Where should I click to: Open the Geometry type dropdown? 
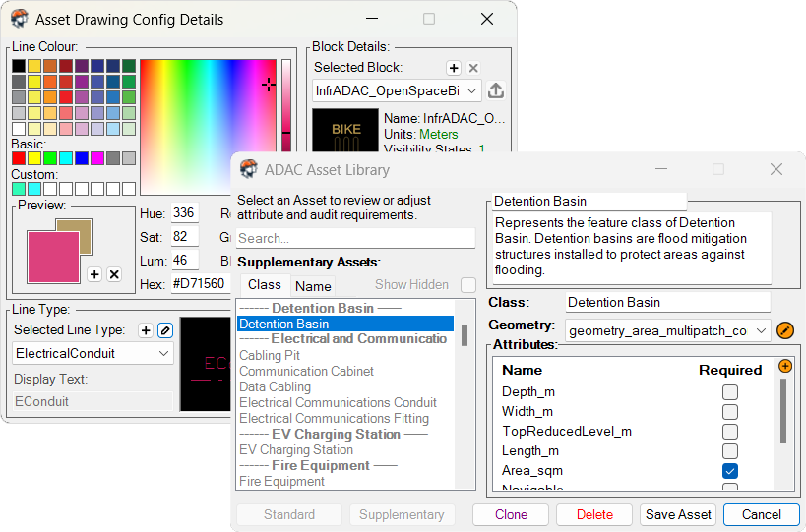[x=666, y=331]
